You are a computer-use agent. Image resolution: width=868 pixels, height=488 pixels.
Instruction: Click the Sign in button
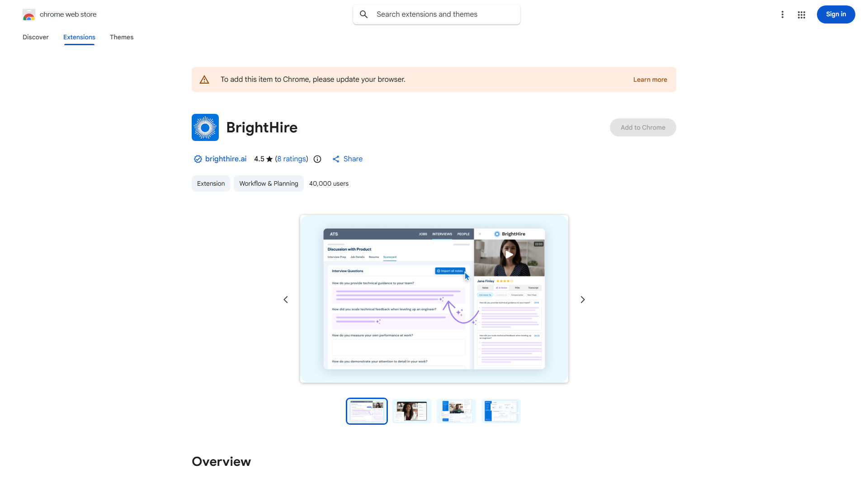click(x=835, y=14)
